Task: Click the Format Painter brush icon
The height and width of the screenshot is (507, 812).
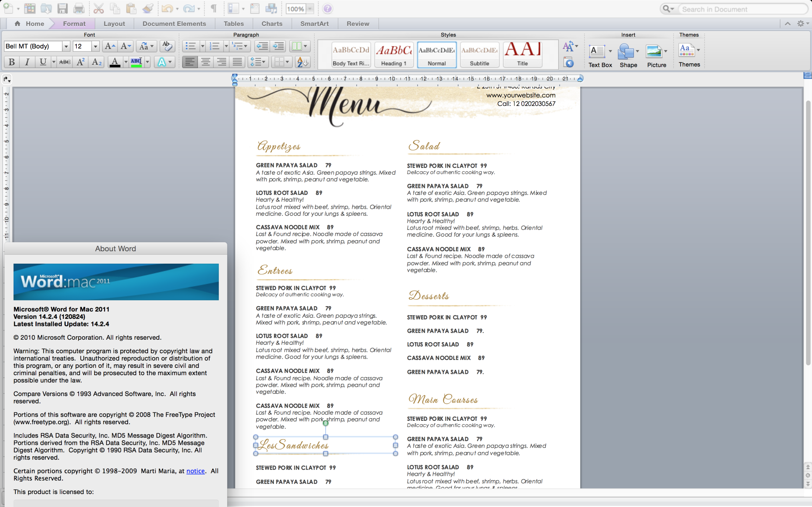Action: 148,8
